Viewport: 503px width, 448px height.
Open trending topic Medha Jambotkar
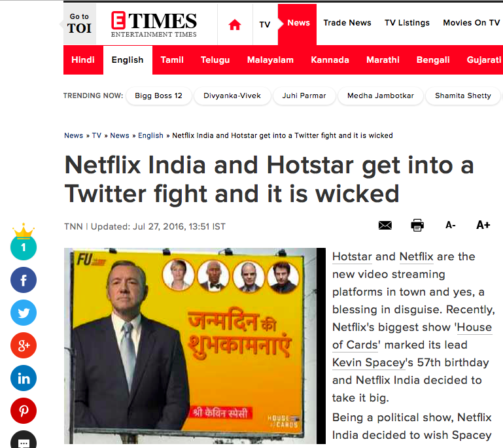click(381, 95)
